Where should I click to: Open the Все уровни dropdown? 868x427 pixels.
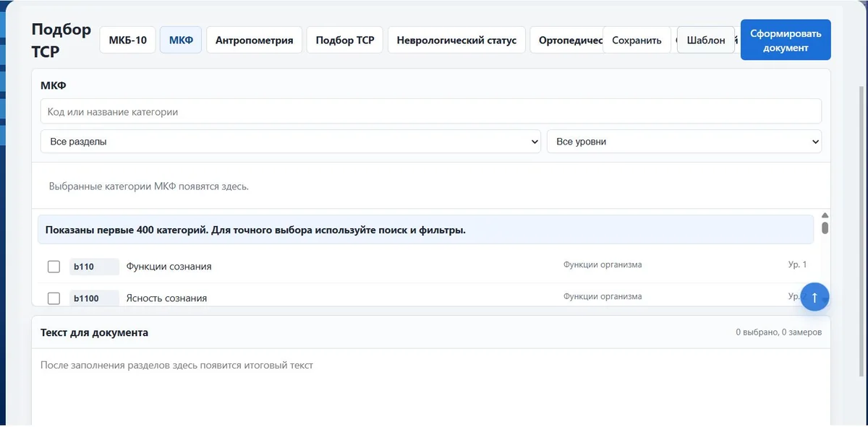pyautogui.click(x=684, y=142)
